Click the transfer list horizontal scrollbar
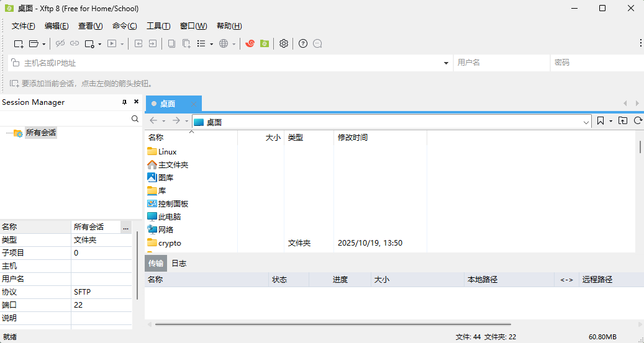The width and height of the screenshot is (644, 343). [332, 324]
